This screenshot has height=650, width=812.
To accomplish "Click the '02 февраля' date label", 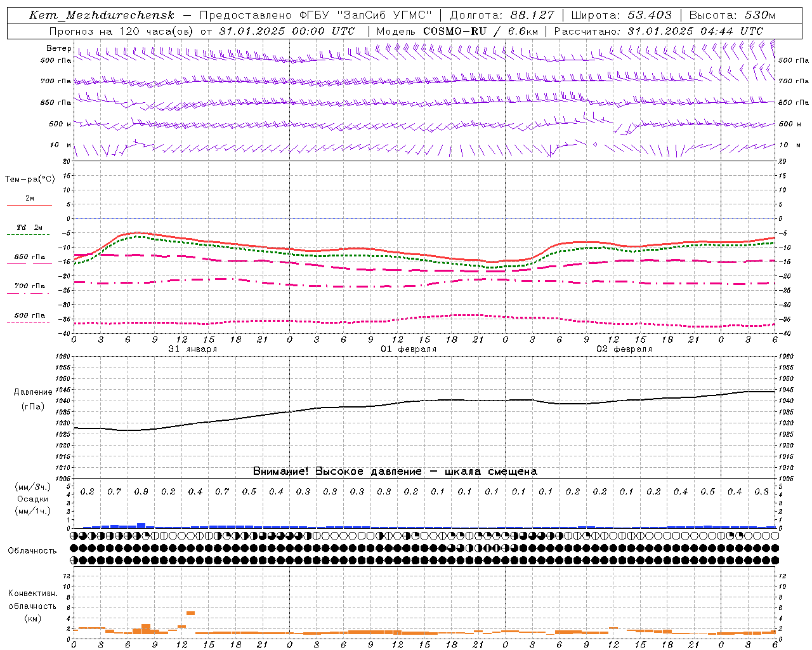I will [x=624, y=349].
